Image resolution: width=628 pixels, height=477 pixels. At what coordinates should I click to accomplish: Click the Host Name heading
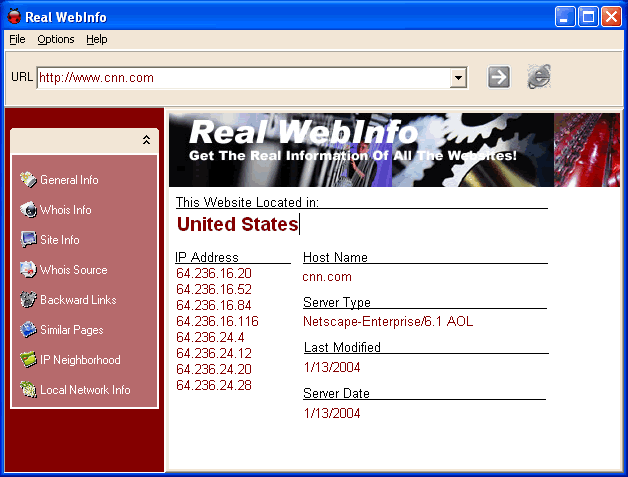(335, 257)
